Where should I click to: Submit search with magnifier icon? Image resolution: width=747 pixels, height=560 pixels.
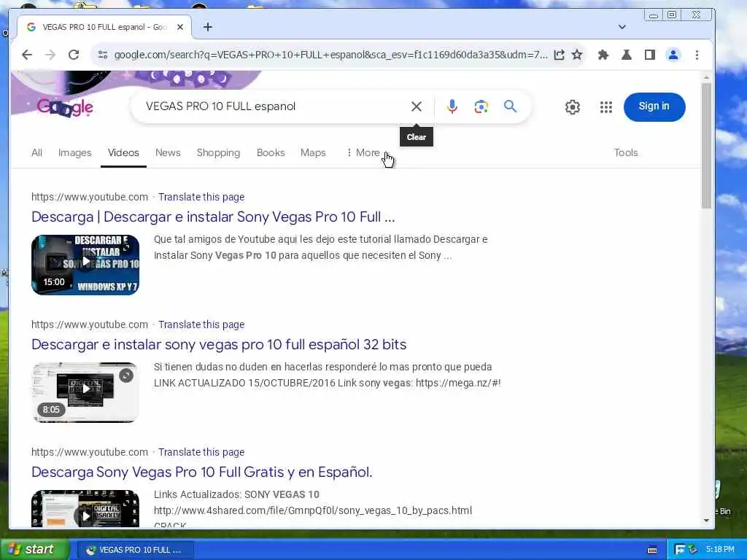tap(510, 106)
